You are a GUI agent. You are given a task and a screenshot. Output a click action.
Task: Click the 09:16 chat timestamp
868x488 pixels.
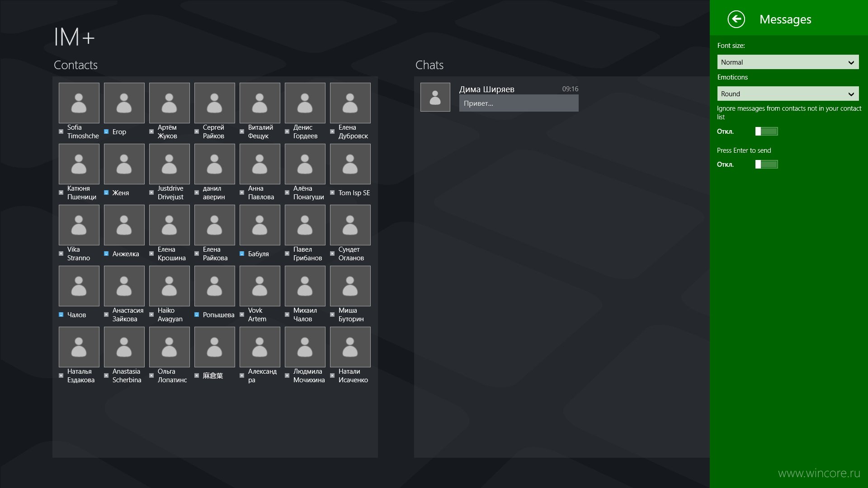tap(570, 89)
